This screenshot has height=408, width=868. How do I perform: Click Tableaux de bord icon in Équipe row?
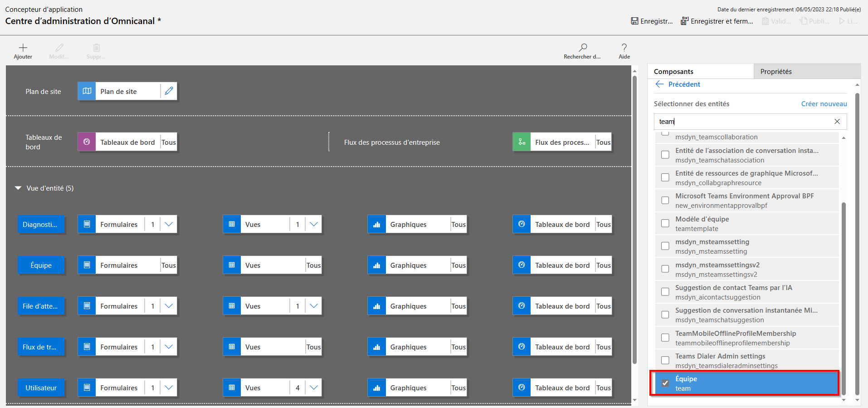click(x=522, y=265)
